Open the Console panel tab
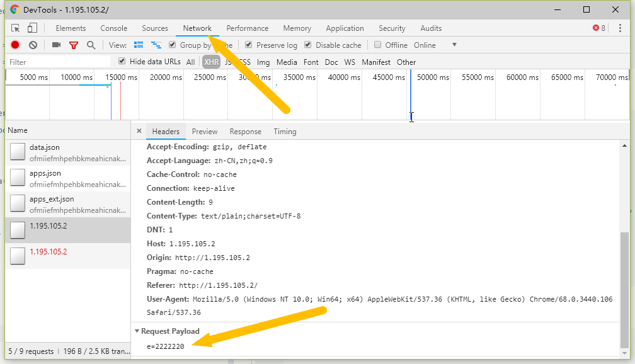635x364 pixels. click(x=114, y=28)
